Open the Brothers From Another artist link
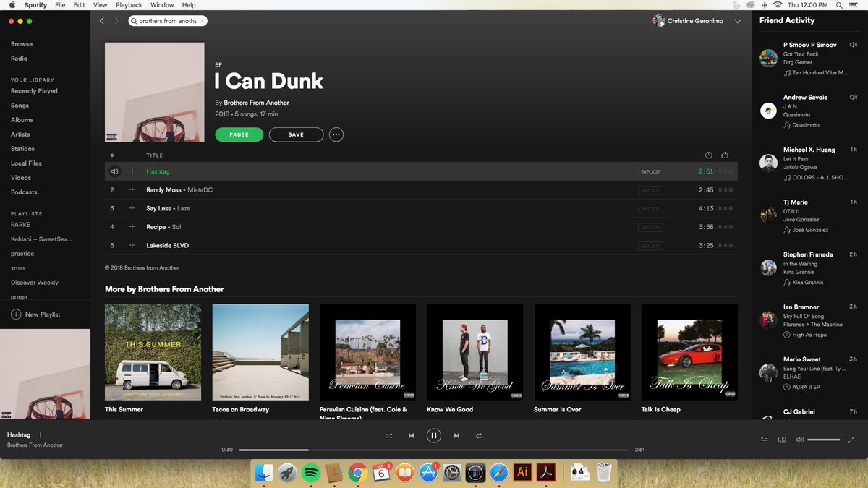The image size is (868, 488). pos(256,103)
